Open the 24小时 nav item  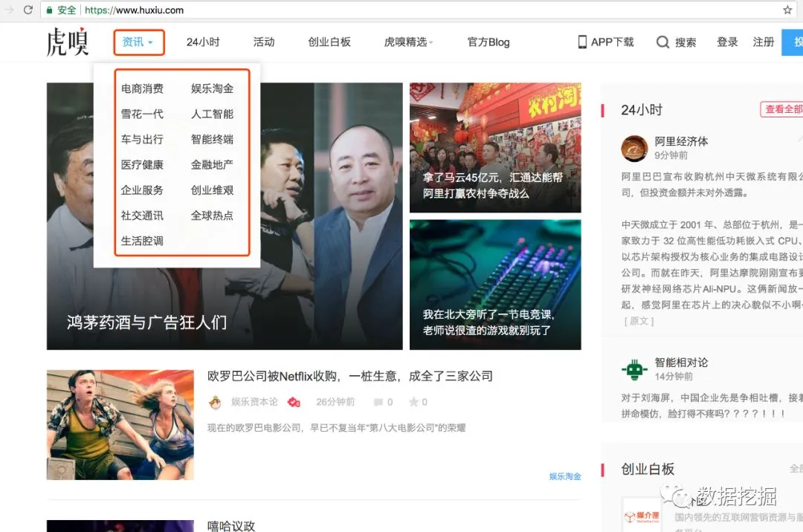coord(203,42)
